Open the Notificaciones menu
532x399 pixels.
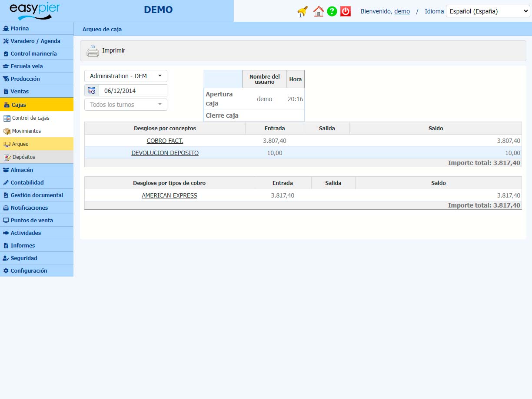point(37,208)
